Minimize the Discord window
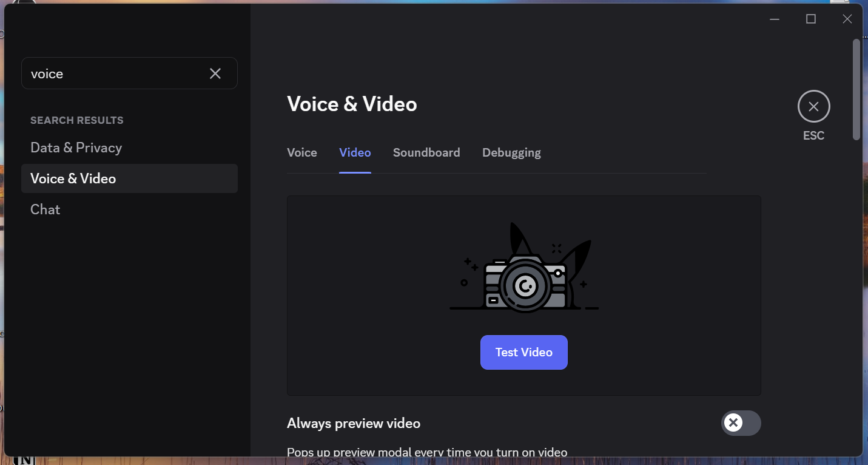 pyautogui.click(x=775, y=19)
